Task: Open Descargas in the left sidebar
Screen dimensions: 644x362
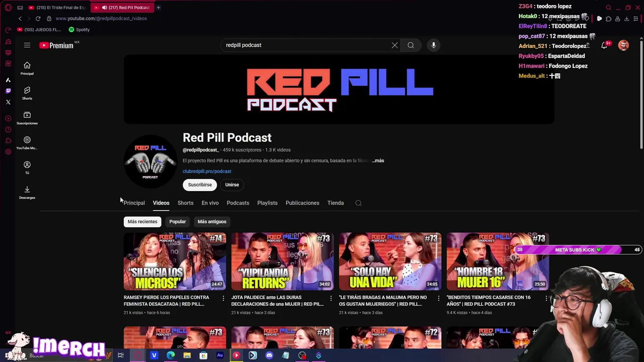Action: pyautogui.click(x=27, y=192)
